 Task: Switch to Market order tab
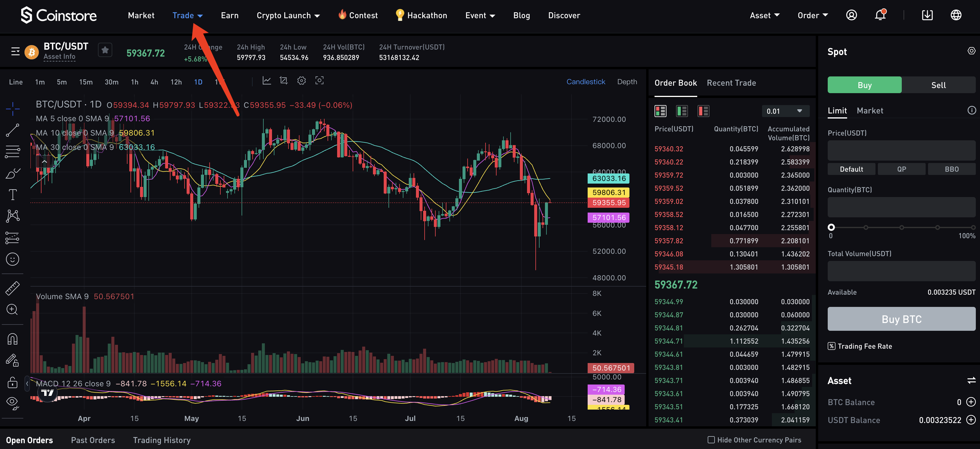870,111
